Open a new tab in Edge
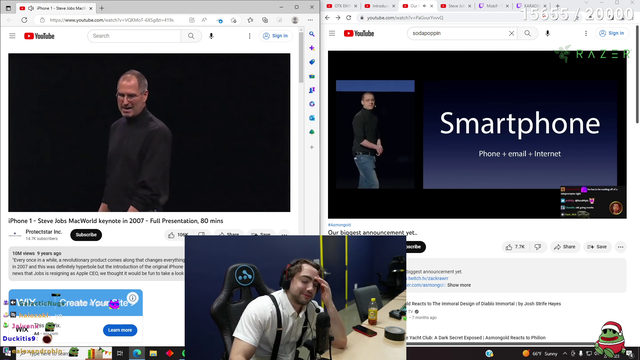The image size is (640, 360). coord(102,8)
